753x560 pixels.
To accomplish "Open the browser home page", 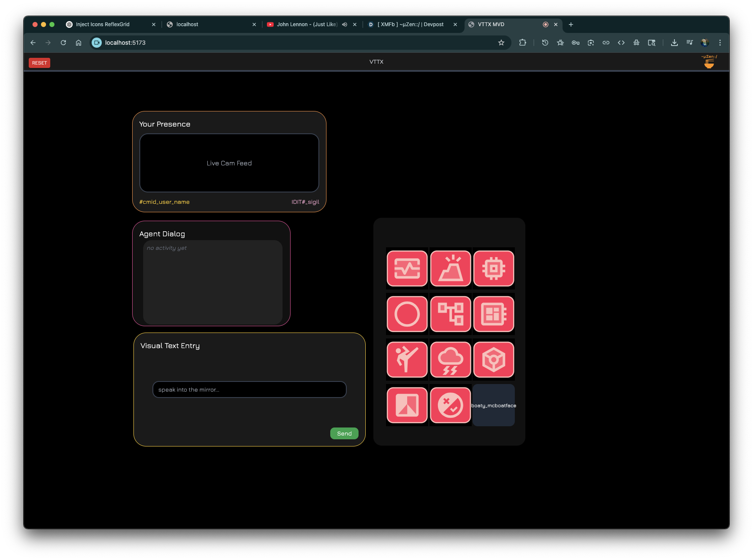I will (x=79, y=43).
